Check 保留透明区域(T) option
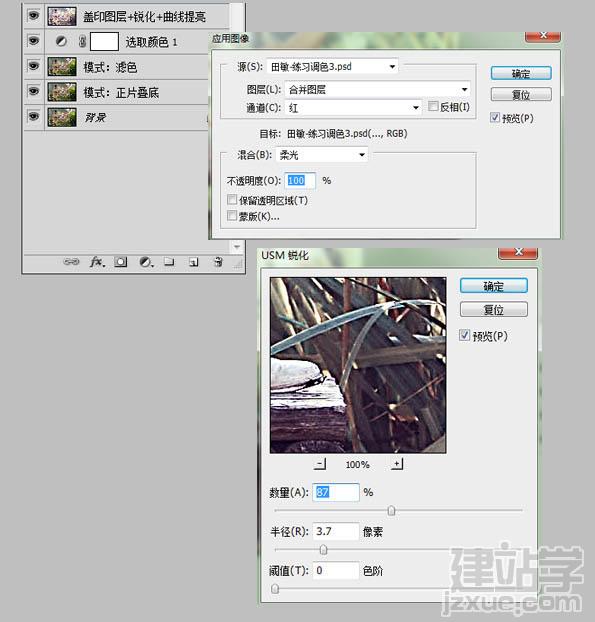This screenshot has height=622, width=595. [232, 199]
